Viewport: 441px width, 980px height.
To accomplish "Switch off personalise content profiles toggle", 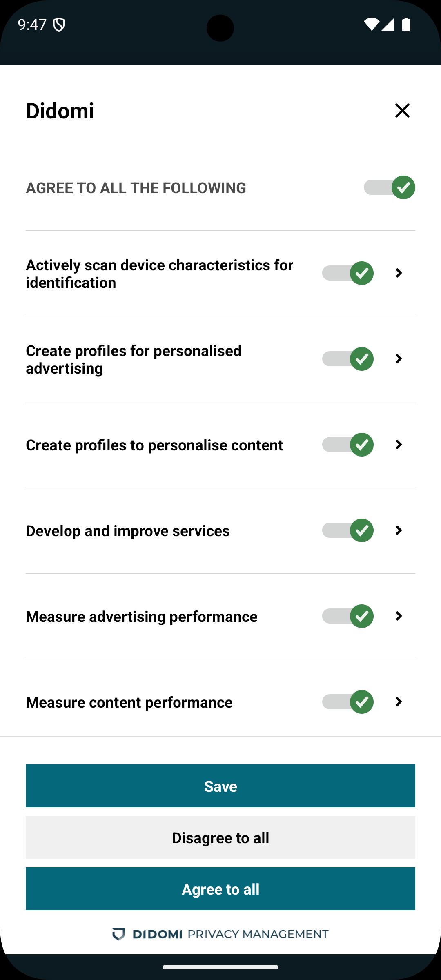I will [347, 445].
